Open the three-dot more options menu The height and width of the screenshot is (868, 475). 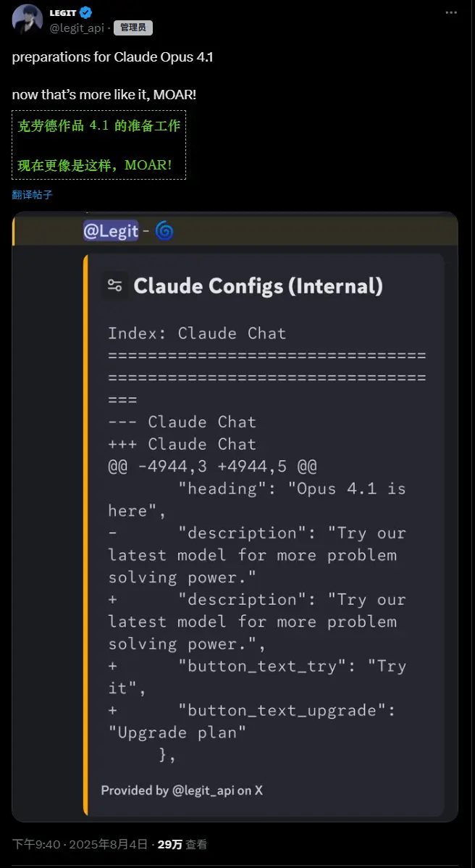click(x=451, y=13)
